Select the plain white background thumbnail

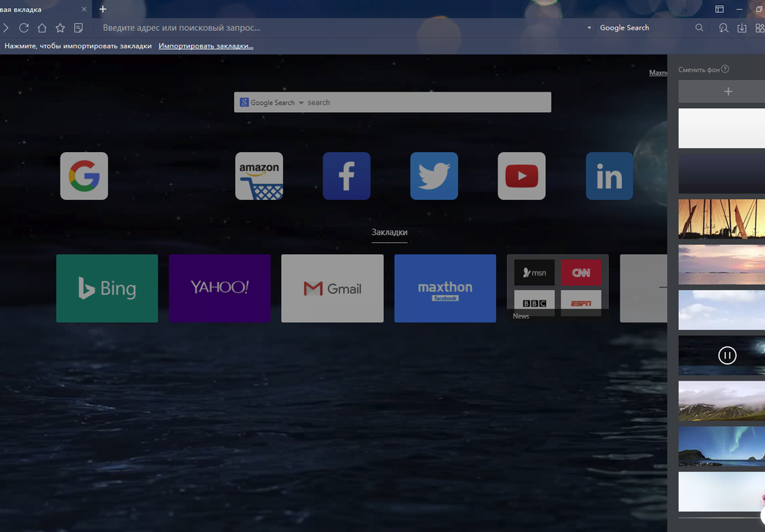[722, 128]
